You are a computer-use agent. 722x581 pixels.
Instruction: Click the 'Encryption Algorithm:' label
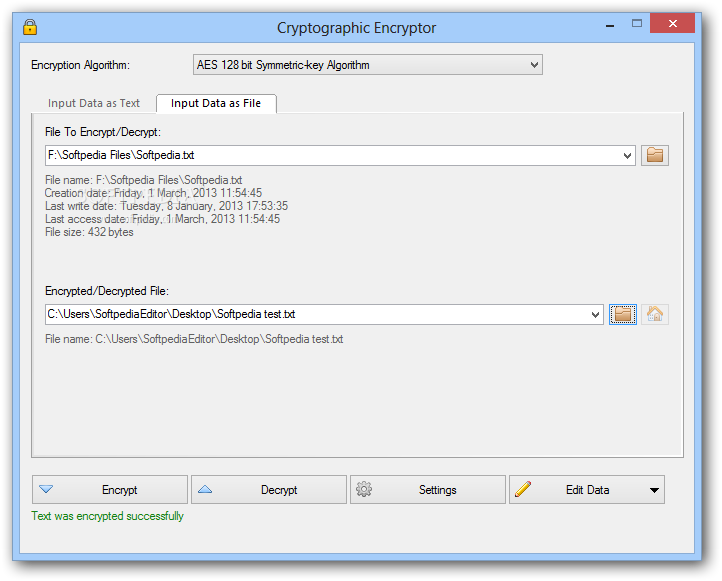point(81,65)
